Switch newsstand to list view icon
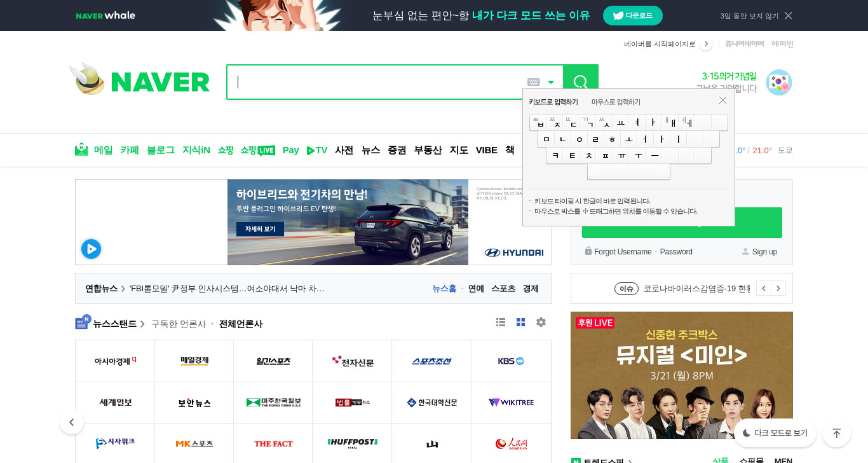The width and height of the screenshot is (868, 463). point(501,322)
